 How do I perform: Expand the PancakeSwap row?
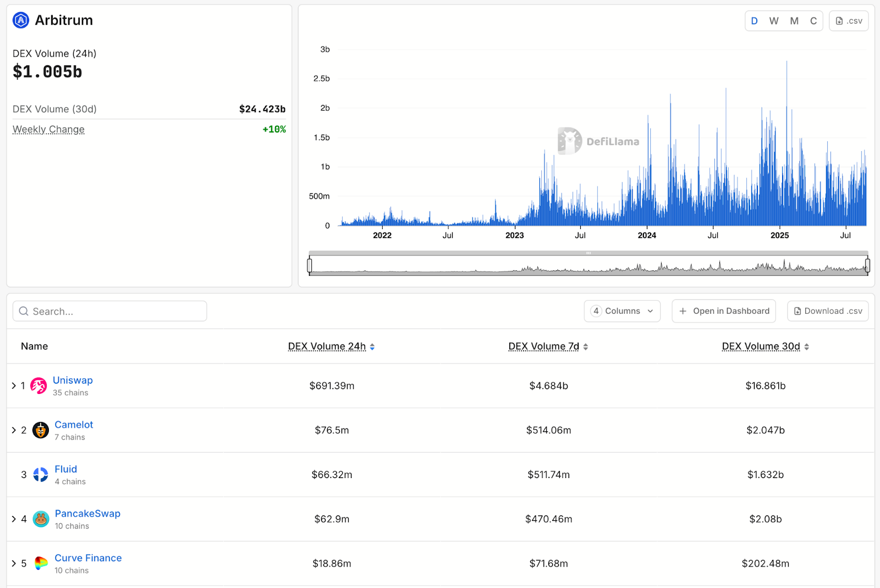pyautogui.click(x=14, y=519)
